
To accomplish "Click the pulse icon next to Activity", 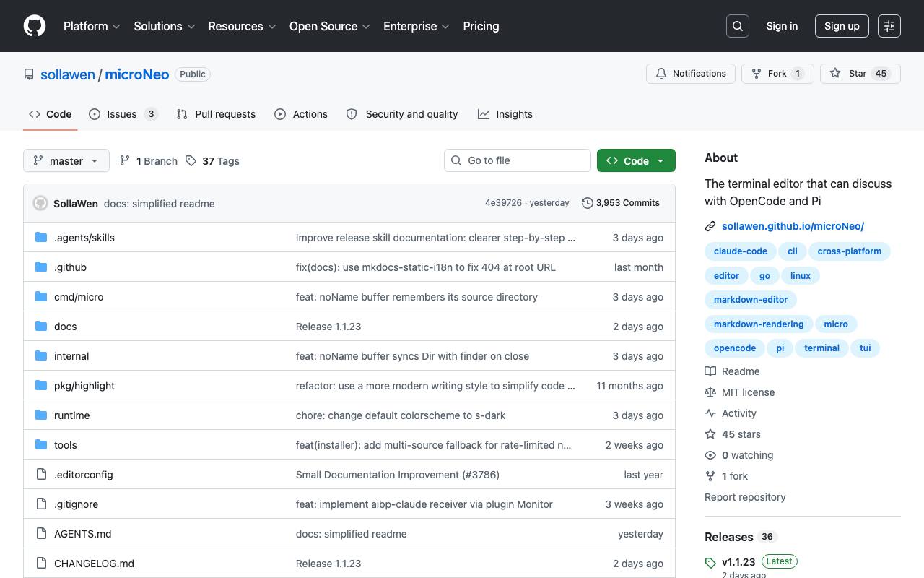I will click(x=710, y=413).
